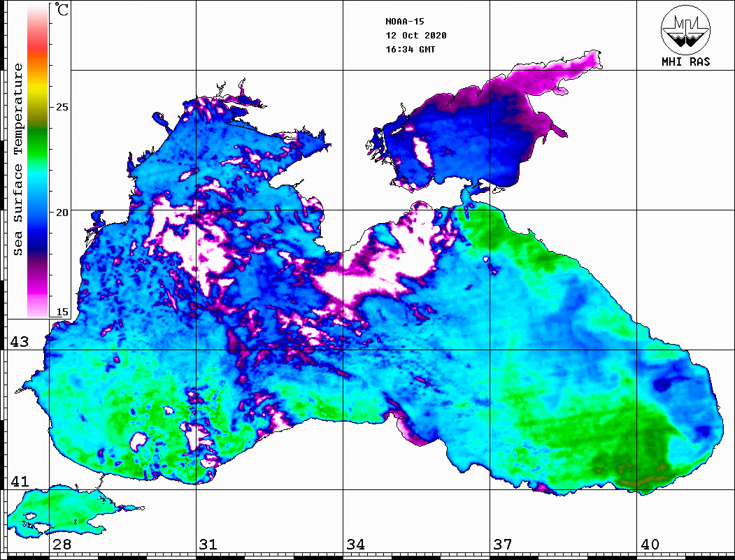This screenshot has height=560, width=735.
Task: Click the 12 Oct 2020 date text
Action: click(415, 35)
